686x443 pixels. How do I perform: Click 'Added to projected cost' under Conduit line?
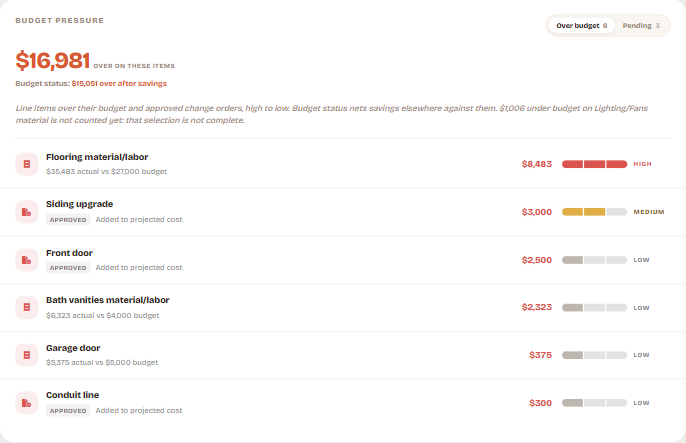click(139, 411)
